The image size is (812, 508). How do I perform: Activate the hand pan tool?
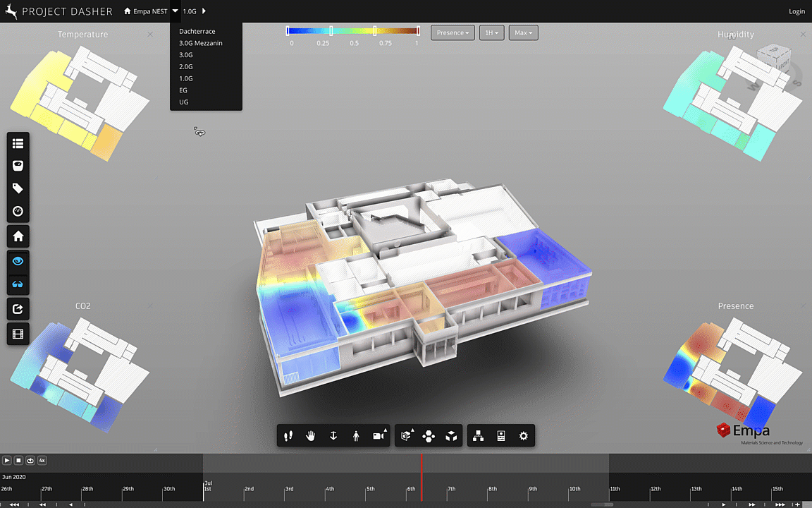(x=311, y=436)
